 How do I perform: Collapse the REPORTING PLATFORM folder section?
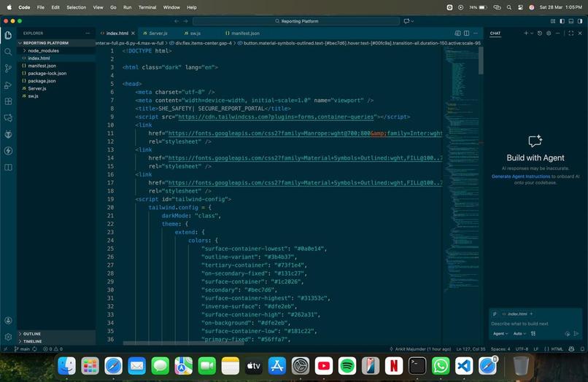point(56,43)
